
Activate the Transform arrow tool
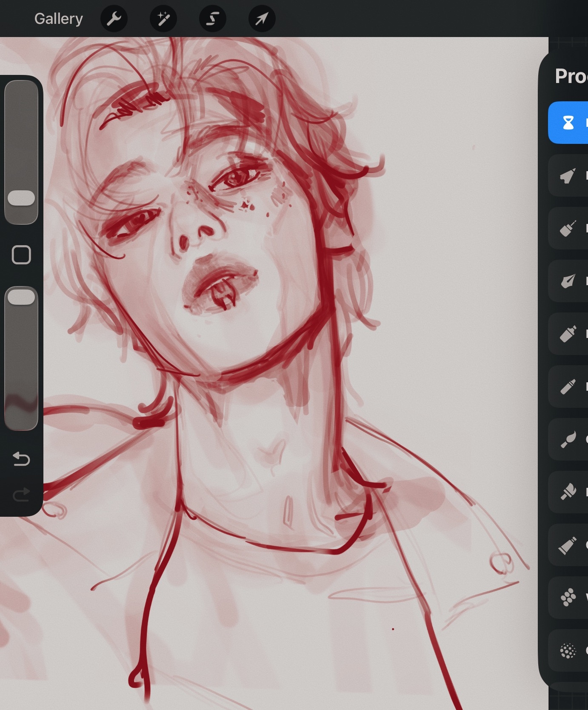coord(262,19)
